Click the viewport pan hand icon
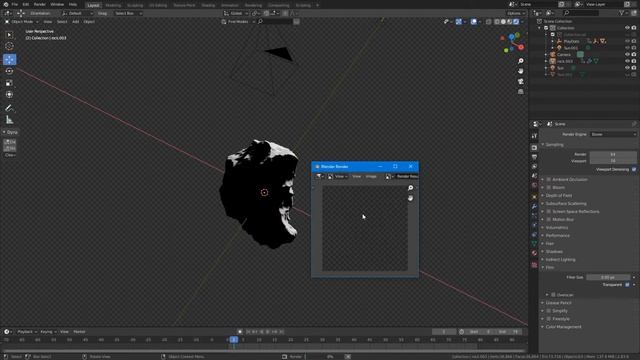640x360 pixels. [521, 71]
